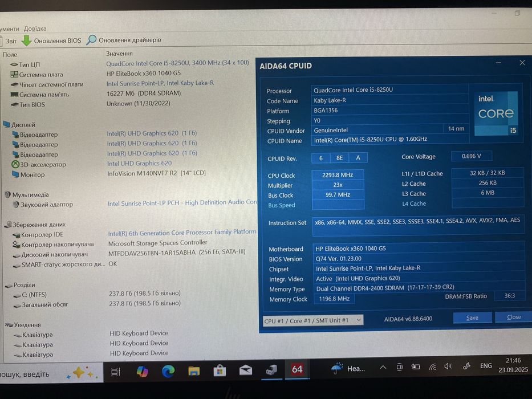The width and height of the screenshot is (532, 399).
Task: Click the Save button in CPUID window
Action: tap(472, 317)
